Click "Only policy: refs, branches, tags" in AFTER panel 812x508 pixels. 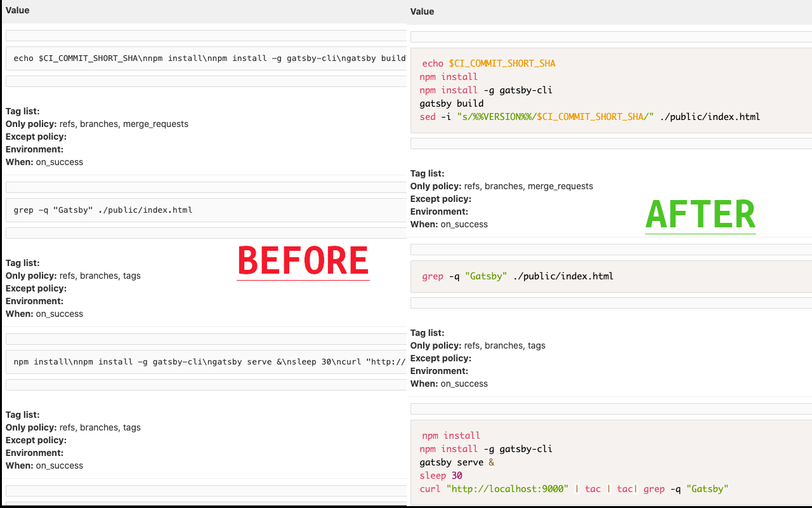[478, 345]
